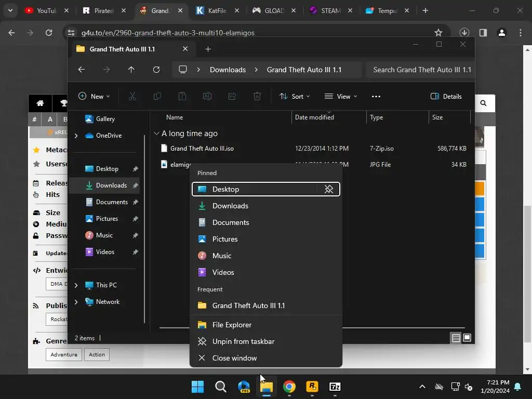The height and width of the screenshot is (399, 532).
Task: Switch to the KatFile Chrome tab
Action: [217, 10]
